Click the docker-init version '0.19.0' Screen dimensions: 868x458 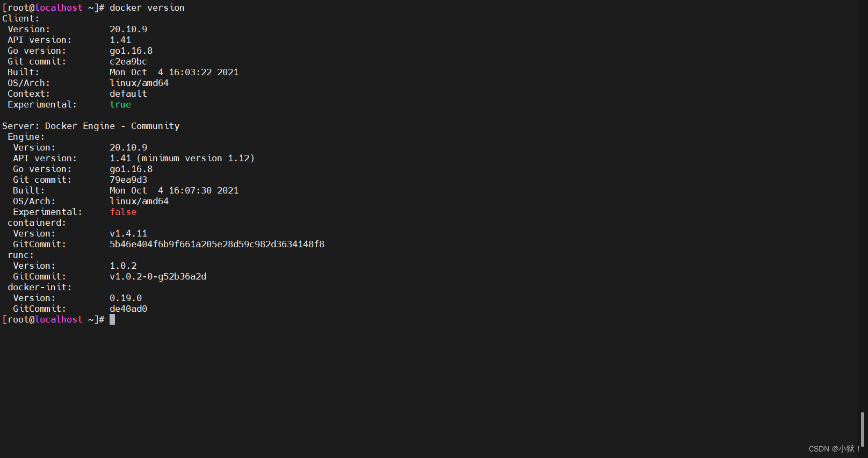point(126,298)
